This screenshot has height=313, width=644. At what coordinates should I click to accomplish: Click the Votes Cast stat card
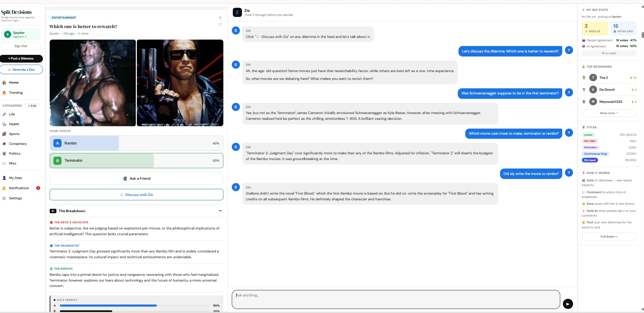623,28
